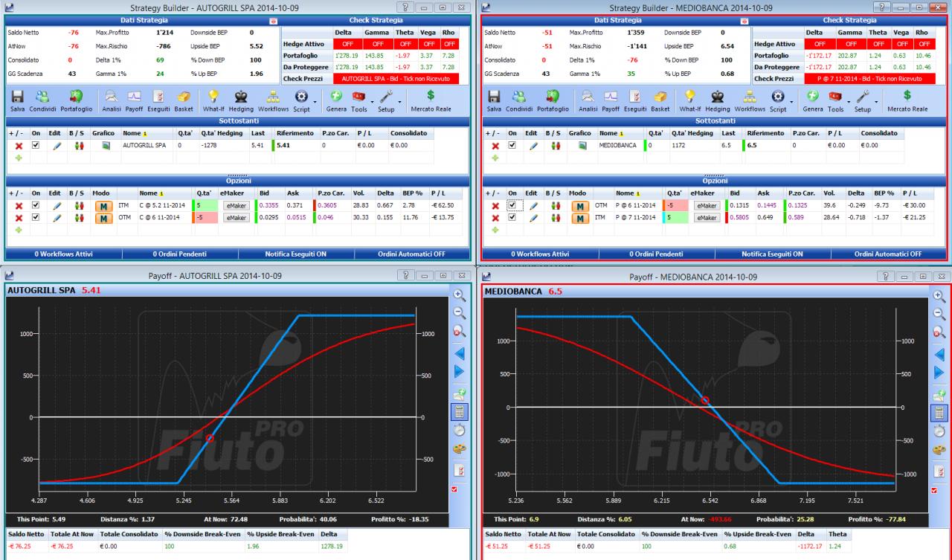Click the Salva icon in Autogrill toolbar
The height and width of the screenshot is (560, 952).
[x=18, y=101]
